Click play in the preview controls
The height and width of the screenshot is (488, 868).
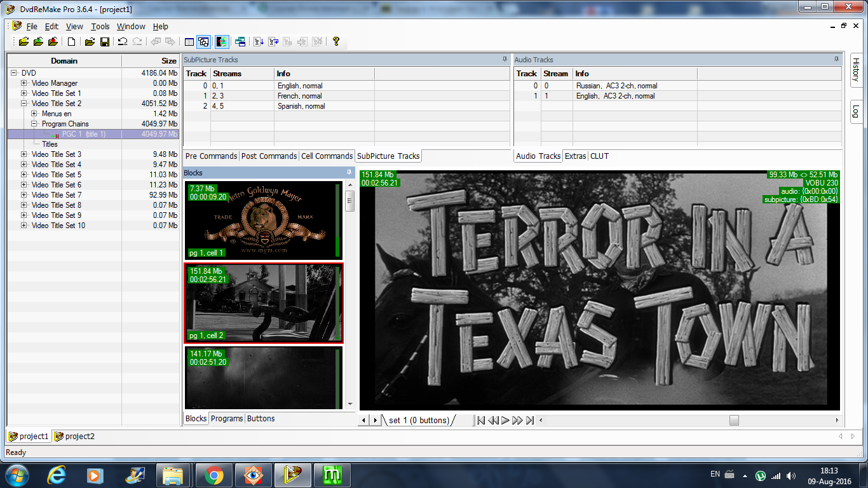(x=505, y=420)
